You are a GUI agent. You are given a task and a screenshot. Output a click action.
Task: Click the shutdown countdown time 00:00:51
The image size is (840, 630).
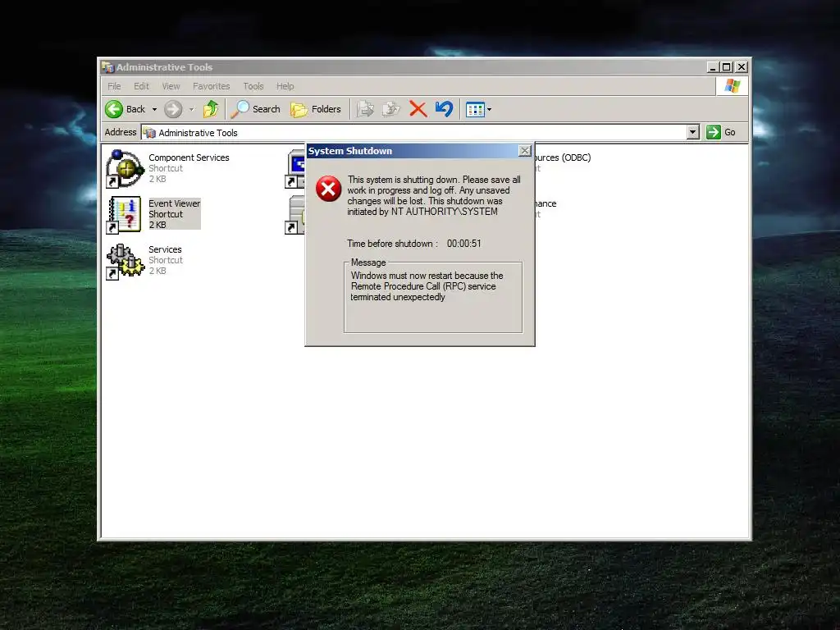click(x=464, y=244)
